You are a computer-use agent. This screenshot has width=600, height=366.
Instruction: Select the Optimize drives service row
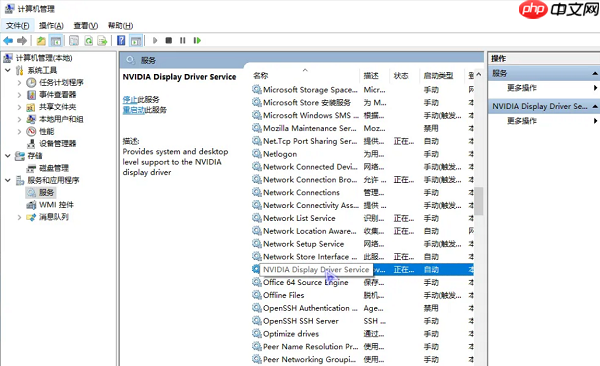(x=362, y=334)
